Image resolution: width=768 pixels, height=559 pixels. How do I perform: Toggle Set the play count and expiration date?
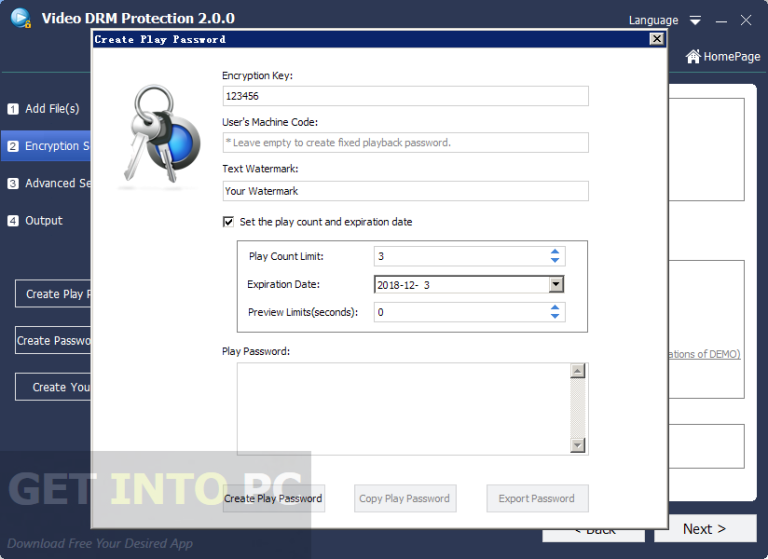pyautogui.click(x=228, y=222)
